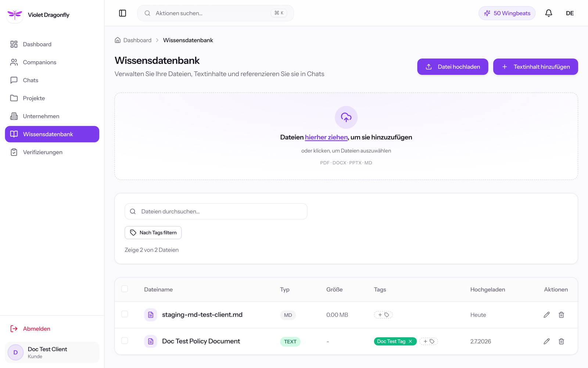Viewport: 588px width, 368px height.
Task: Click the Datei hochladen button
Action: click(453, 67)
